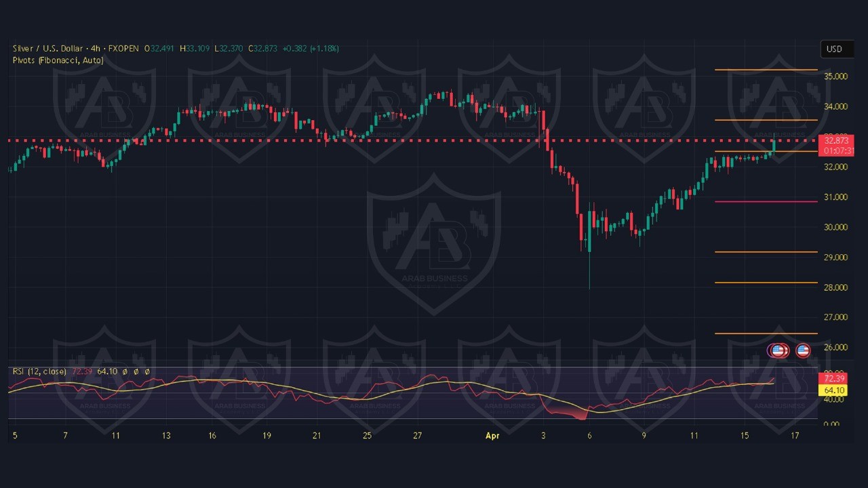Click date 13 on the time axis
Viewport: 868px width, 488px height.
[165, 436]
